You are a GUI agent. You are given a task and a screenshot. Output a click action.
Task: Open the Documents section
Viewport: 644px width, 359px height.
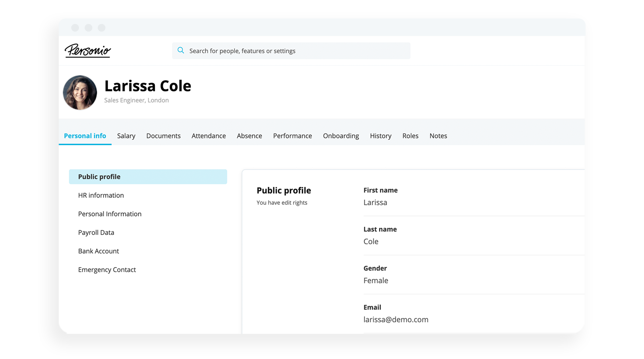point(163,136)
